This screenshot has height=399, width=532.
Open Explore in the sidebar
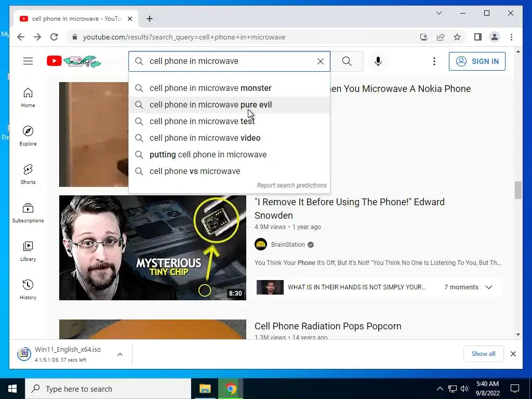[28, 136]
